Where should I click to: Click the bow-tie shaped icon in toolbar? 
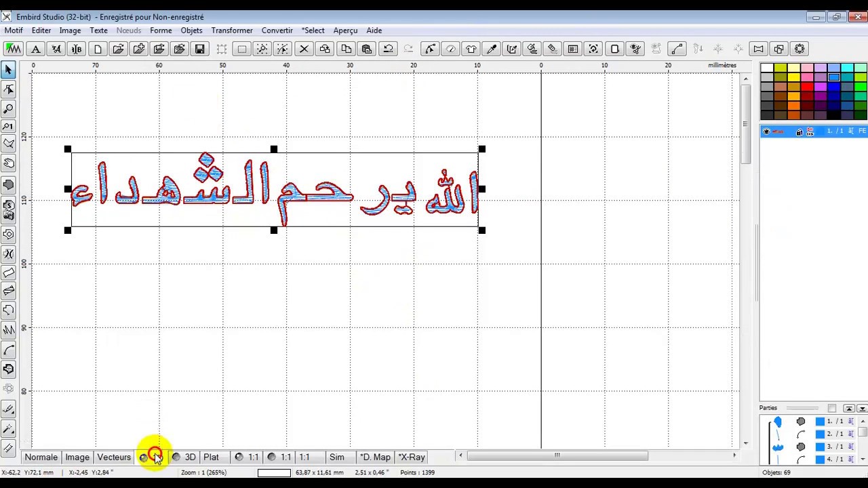[x=758, y=49]
